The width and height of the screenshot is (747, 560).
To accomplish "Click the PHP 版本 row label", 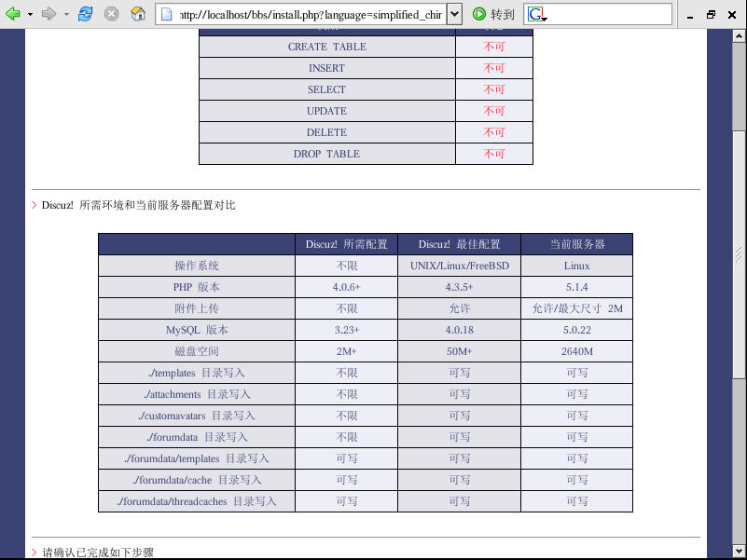I will point(197,287).
